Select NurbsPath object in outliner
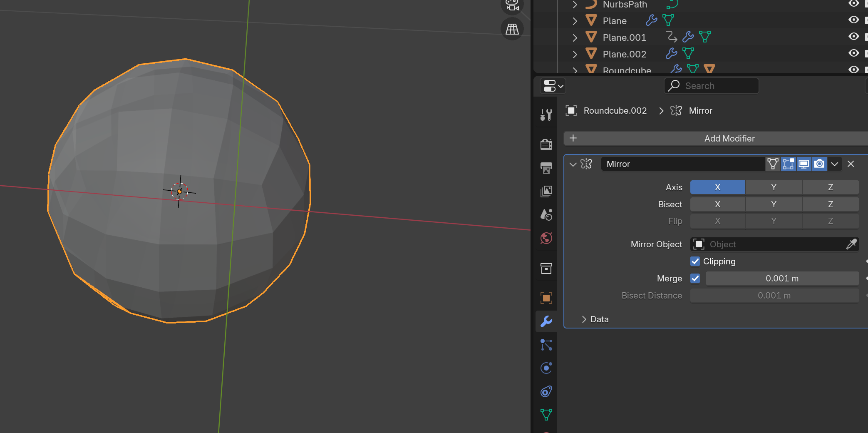868x433 pixels. [625, 5]
